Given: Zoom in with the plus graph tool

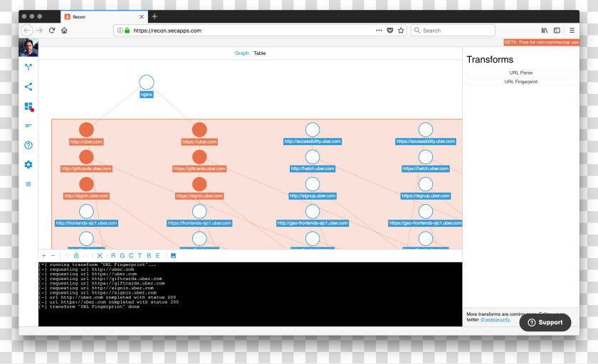Looking at the screenshot, I should click(x=44, y=256).
